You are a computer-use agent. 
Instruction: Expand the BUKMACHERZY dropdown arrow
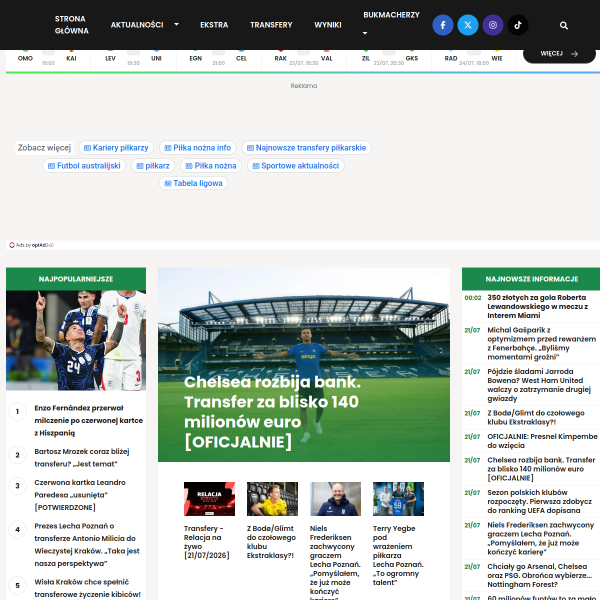pos(365,33)
